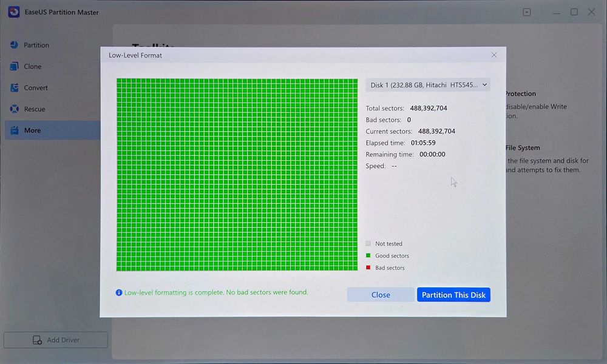
Task: Click the green sector map grid
Action: [237, 175]
